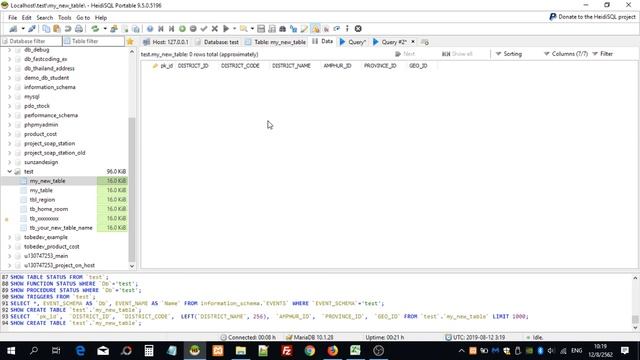Expand the pdo_stock database node
Image resolution: width=640 pixels, height=360 pixels.
9,106
